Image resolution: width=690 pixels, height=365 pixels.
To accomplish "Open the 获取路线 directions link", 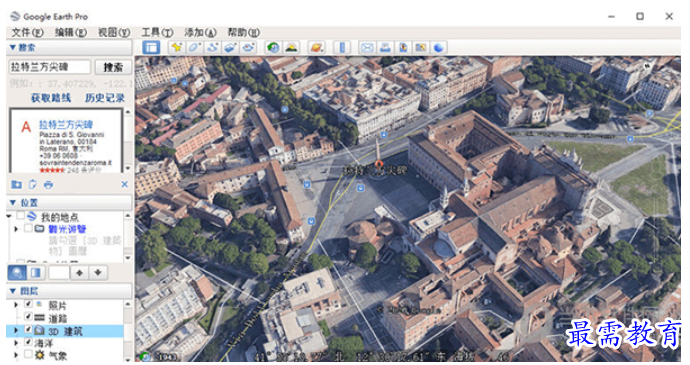I will coord(51,98).
